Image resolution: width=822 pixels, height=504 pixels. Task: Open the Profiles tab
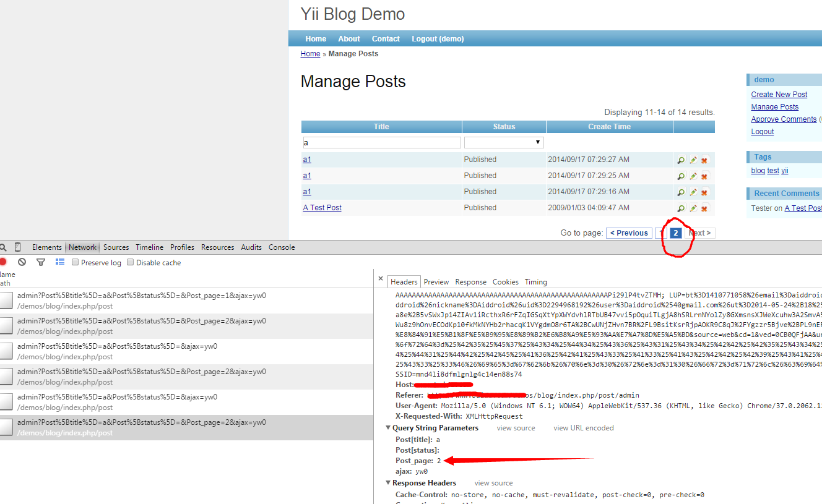183,247
